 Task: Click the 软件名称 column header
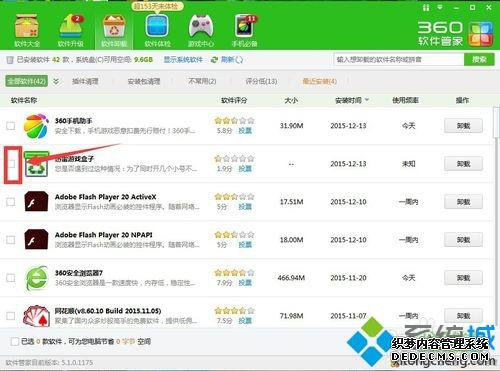coord(24,100)
